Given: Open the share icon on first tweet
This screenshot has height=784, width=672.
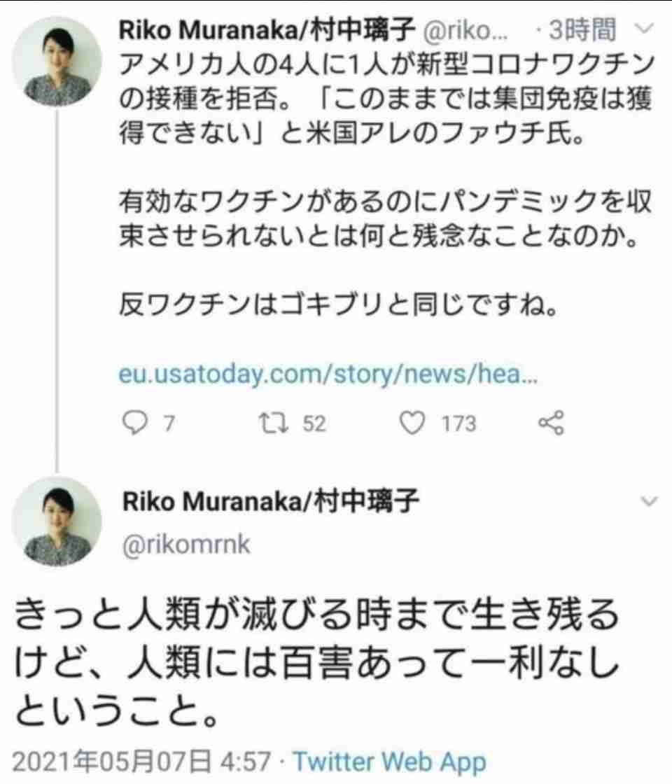Looking at the screenshot, I should point(551,423).
